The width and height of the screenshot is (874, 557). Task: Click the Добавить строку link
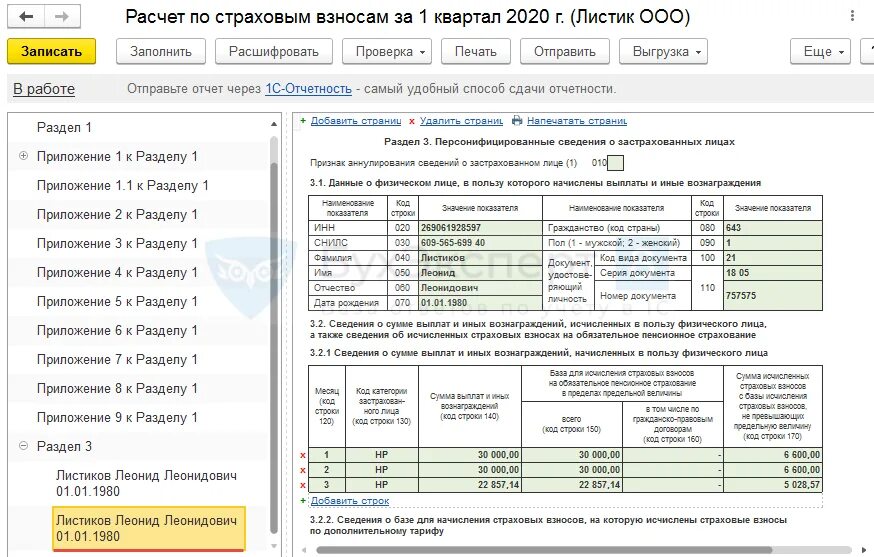349,501
